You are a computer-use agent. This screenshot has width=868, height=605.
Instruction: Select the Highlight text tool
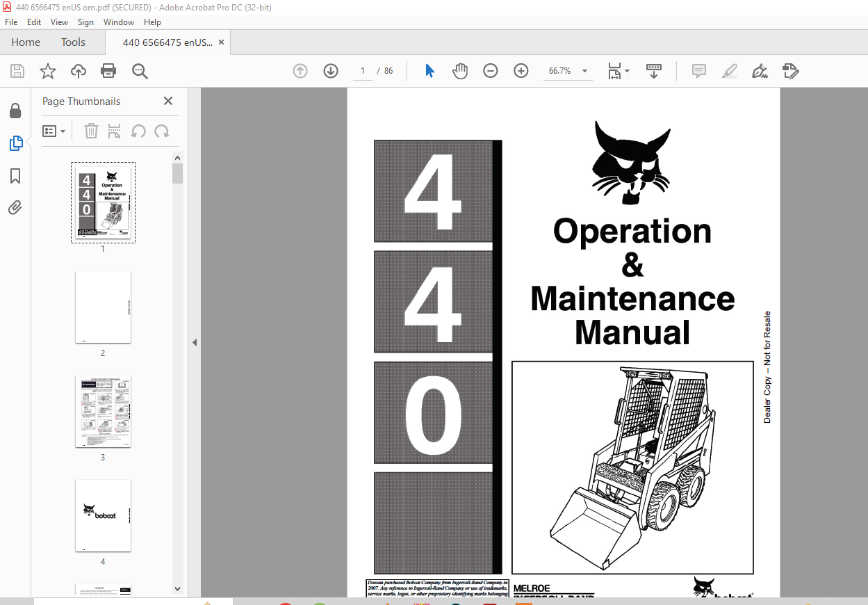point(730,71)
